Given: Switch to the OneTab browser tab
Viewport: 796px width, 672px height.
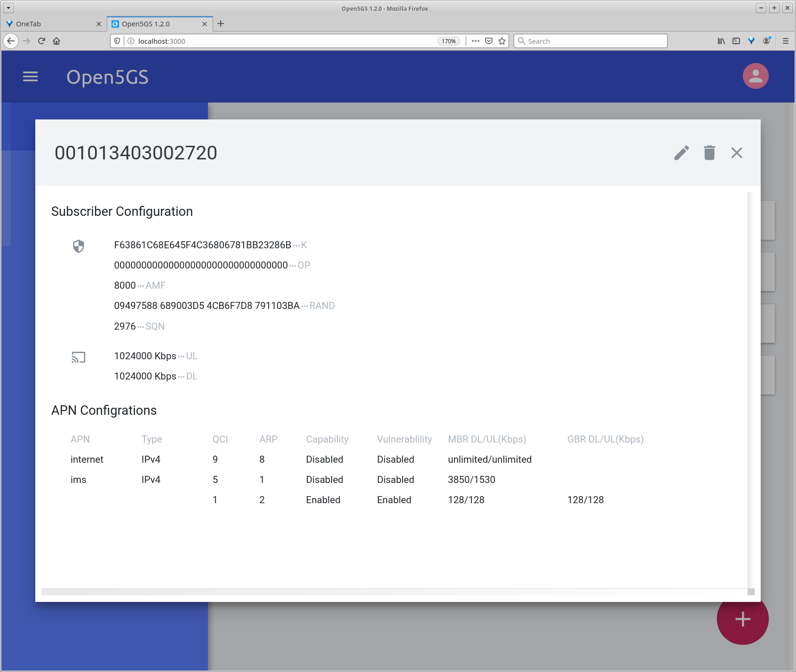Looking at the screenshot, I should [x=54, y=24].
